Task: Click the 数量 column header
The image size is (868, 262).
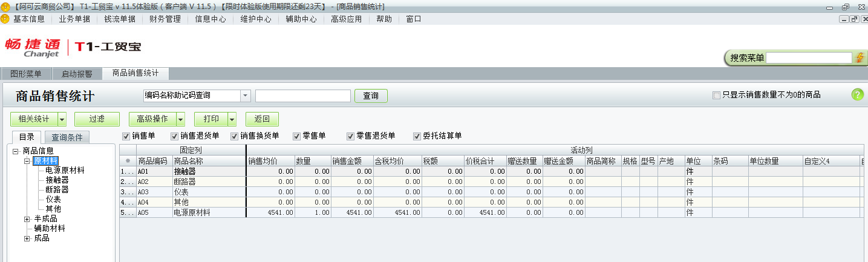Action: tap(313, 162)
